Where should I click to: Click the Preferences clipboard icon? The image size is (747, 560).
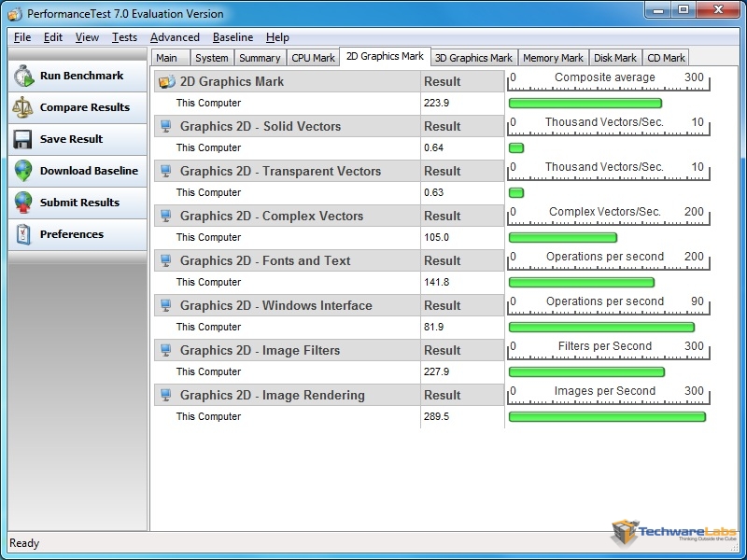(23, 234)
